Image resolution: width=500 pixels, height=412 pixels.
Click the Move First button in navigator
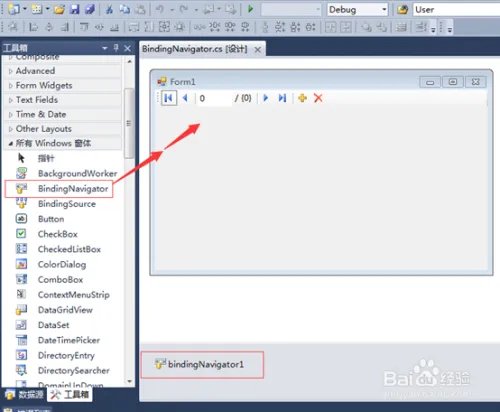click(169, 98)
